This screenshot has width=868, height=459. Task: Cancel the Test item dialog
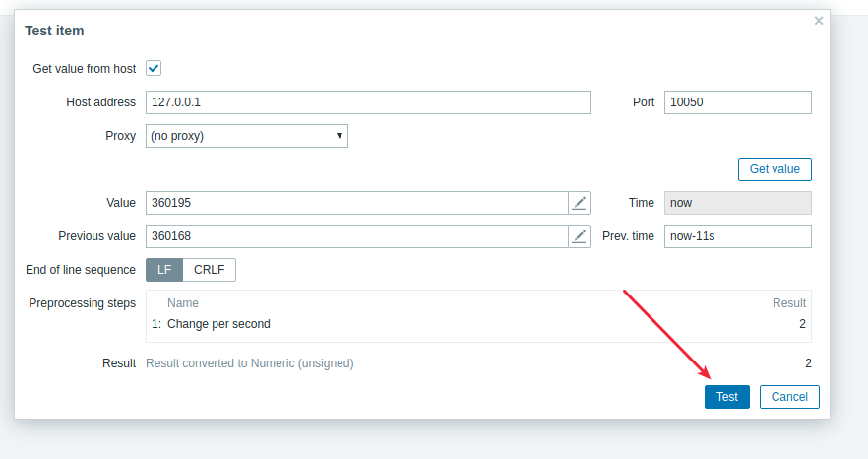[789, 397]
